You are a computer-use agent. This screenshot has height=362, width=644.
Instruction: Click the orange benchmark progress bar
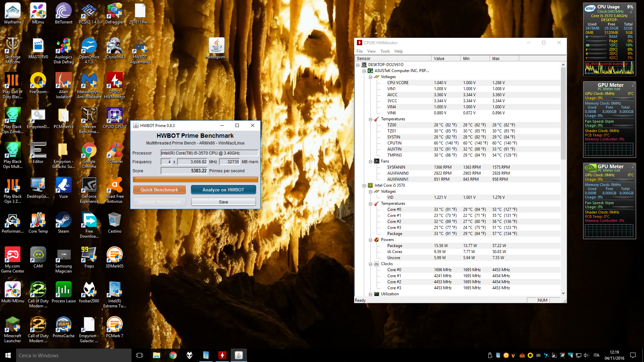tap(195, 180)
